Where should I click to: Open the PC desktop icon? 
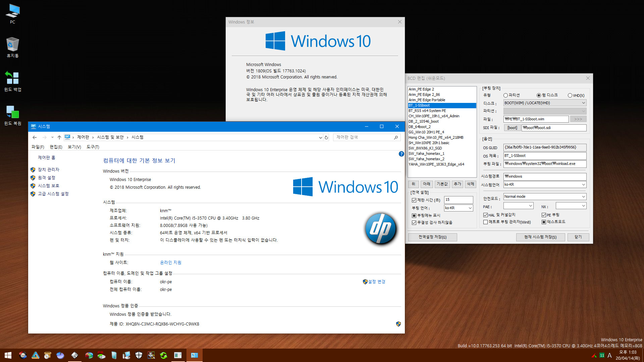12,14
